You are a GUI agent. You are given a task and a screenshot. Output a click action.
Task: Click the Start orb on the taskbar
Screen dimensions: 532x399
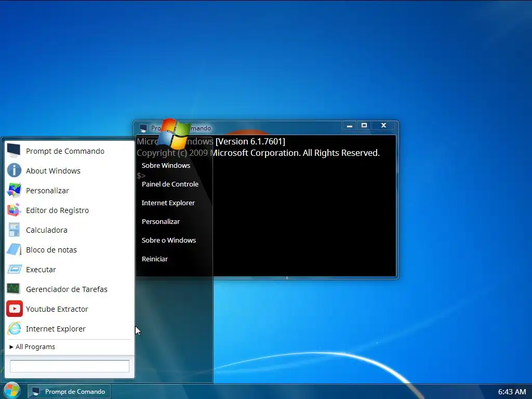[x=11, y=391]
